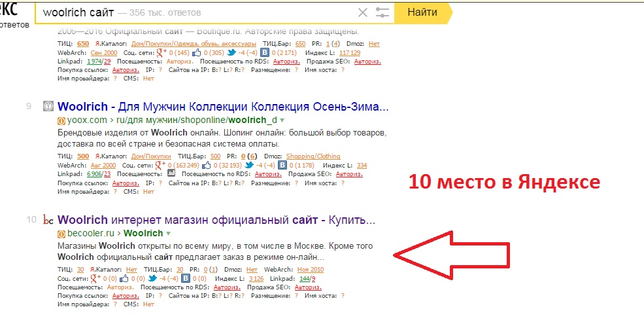Click Google+ icon in becooler.ru stats row
644x326 pixels.
[95, 278]
